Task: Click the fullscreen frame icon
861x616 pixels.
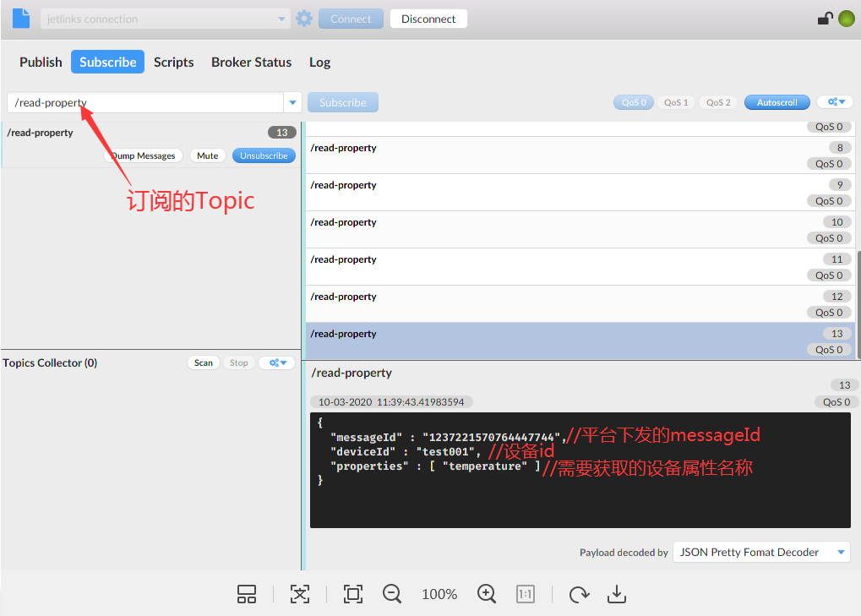Action: point(353,594)
